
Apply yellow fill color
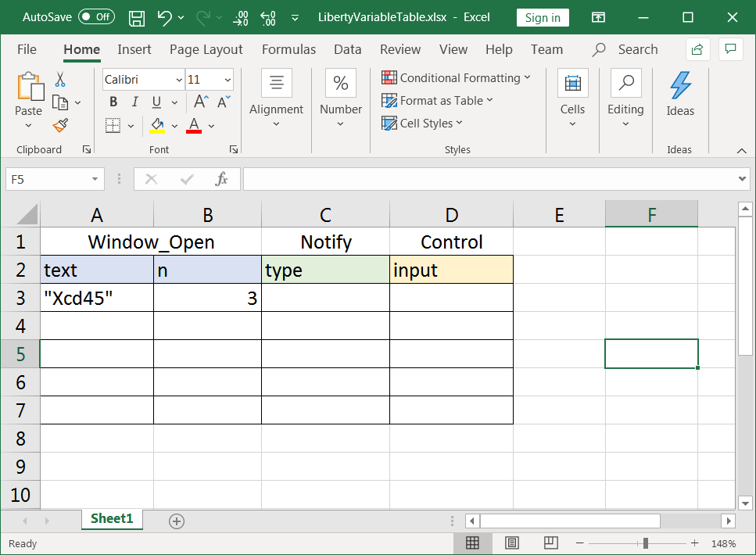coord(157,125)
